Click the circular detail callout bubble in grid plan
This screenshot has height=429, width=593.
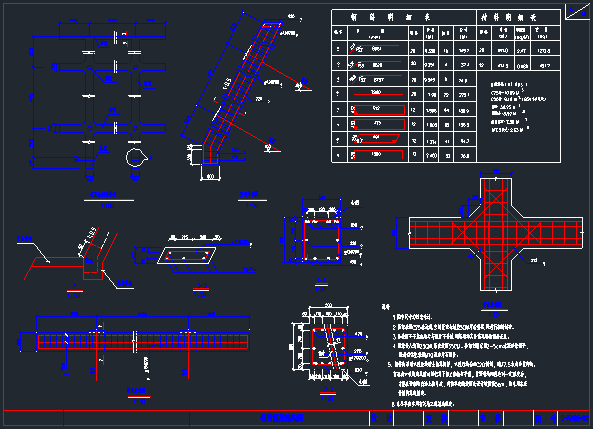coord(134,157)
